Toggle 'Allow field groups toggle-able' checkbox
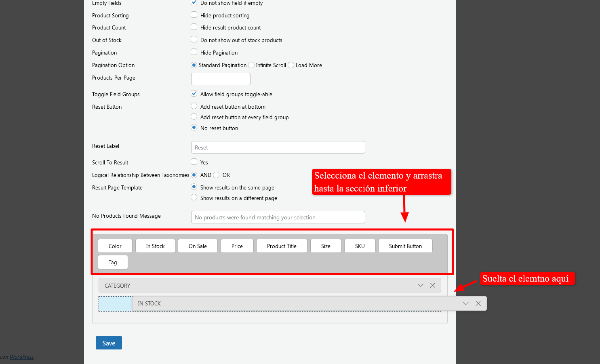The image size is (600, 364). (194, 93)
